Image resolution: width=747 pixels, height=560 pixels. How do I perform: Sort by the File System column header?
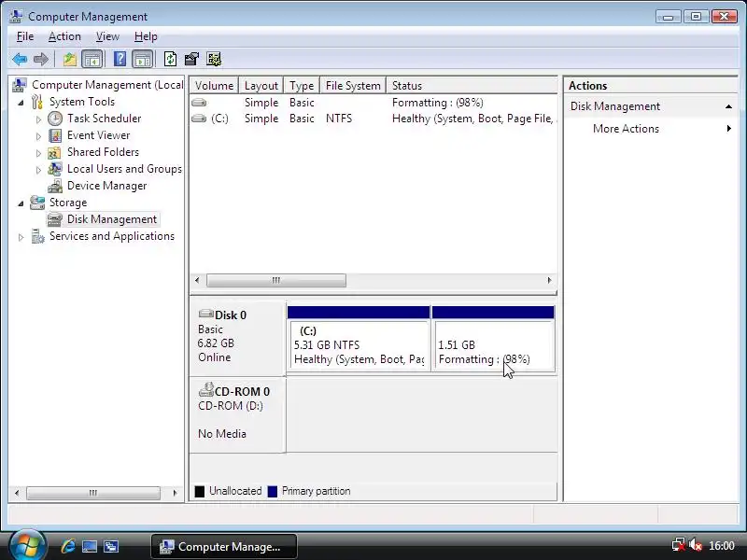[x=353, y=86]
